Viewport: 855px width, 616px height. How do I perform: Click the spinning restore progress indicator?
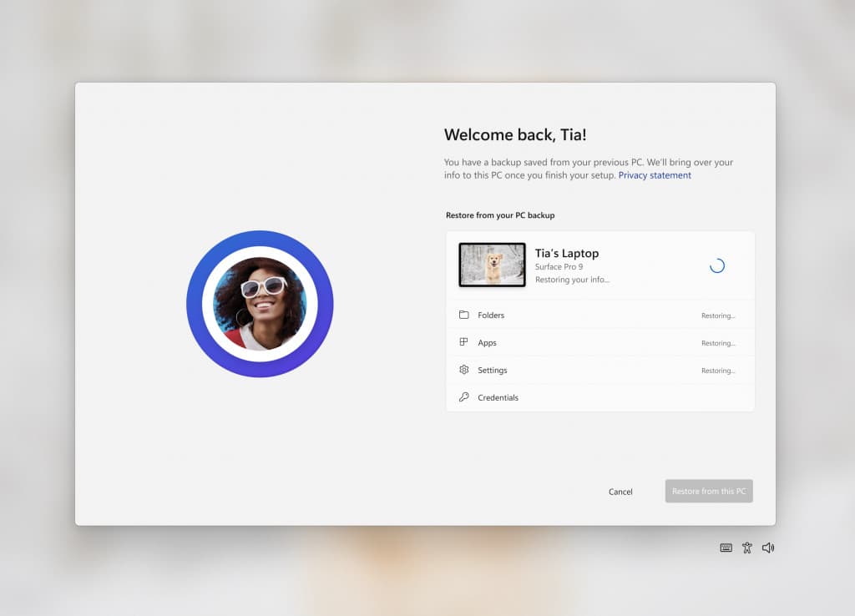coord(716,265)
